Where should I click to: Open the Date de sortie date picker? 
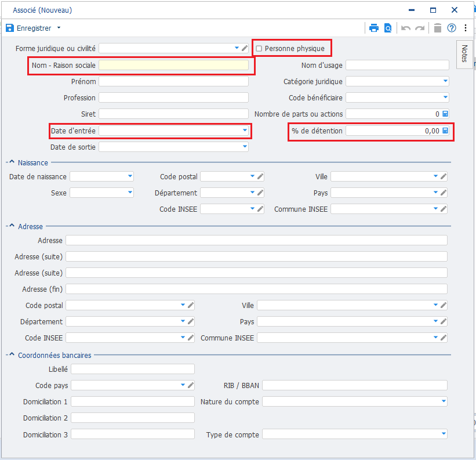[x=245, y=147]
